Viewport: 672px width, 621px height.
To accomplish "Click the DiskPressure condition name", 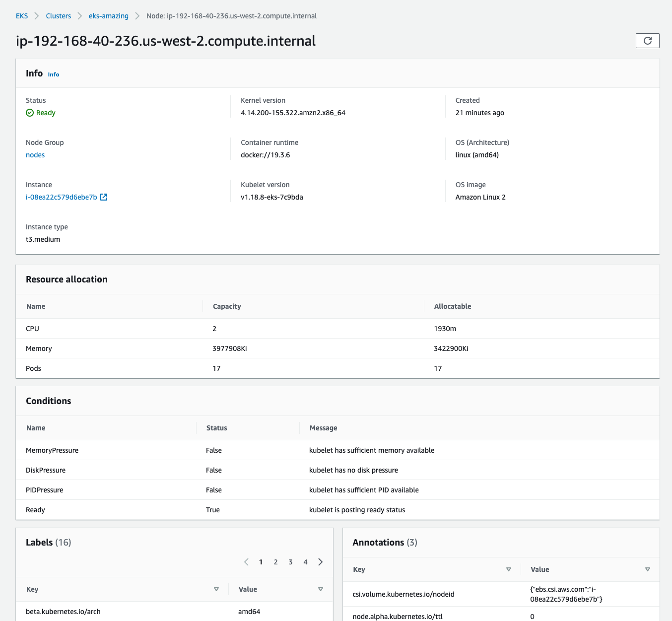I will coord(46,470).
